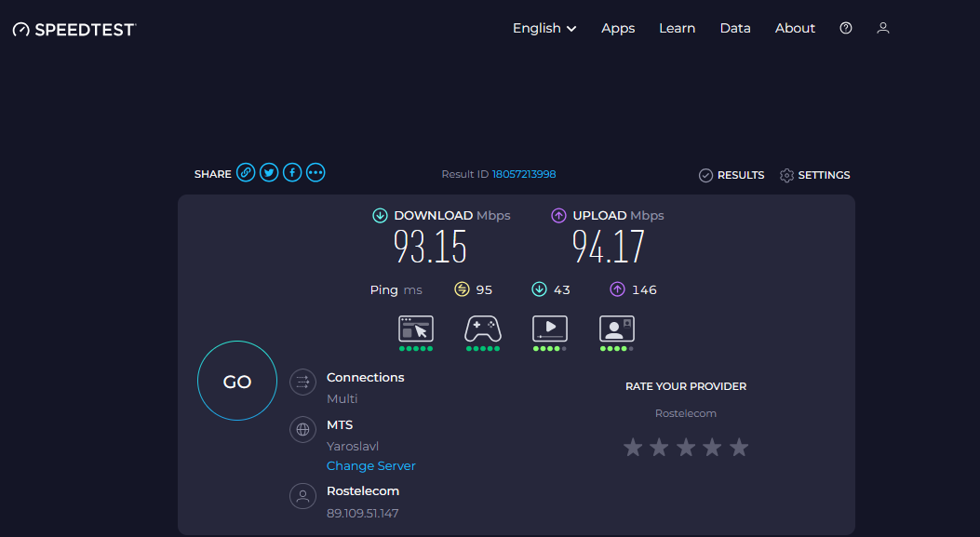The image size is (980, 537).
Task: Click the MTS server name
Action: tap(340, 425)
